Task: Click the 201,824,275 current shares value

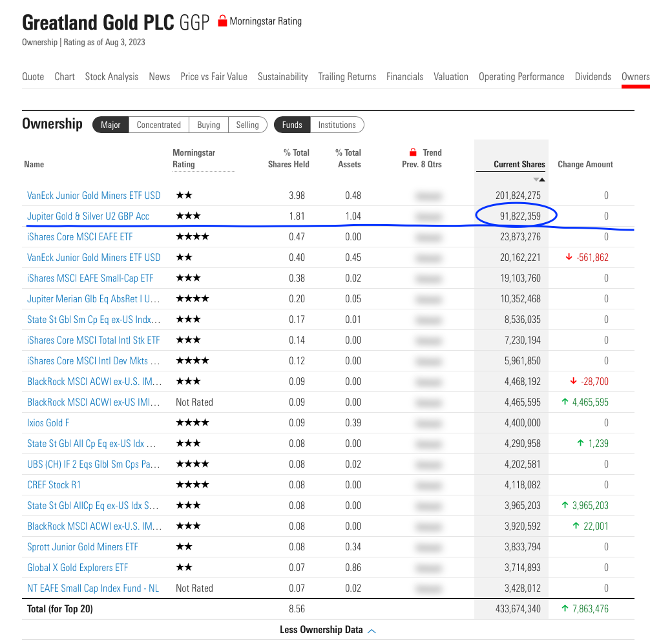Action: (518, 195)
